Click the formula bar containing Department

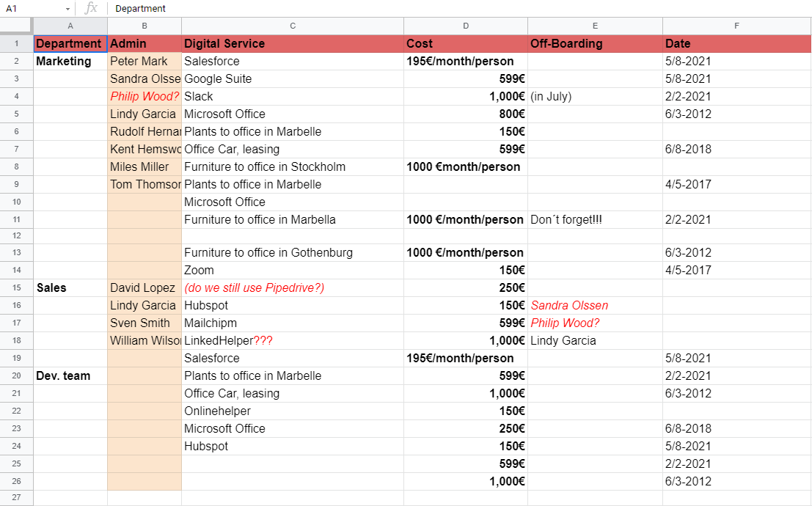[x=459, y=8]
